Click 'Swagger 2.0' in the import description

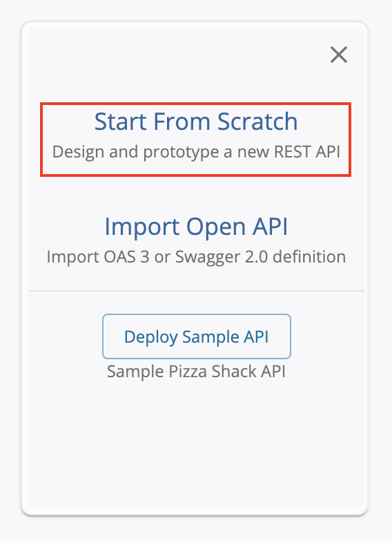tap(222, 257)
